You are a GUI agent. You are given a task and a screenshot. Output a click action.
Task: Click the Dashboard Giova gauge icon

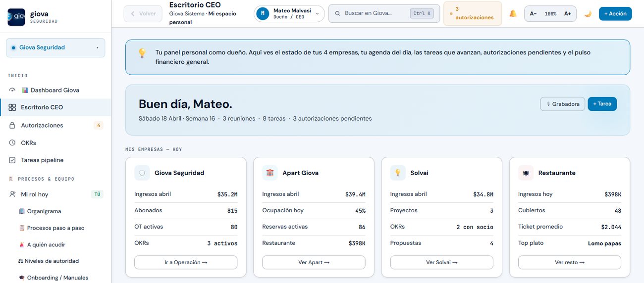point(12,90)
